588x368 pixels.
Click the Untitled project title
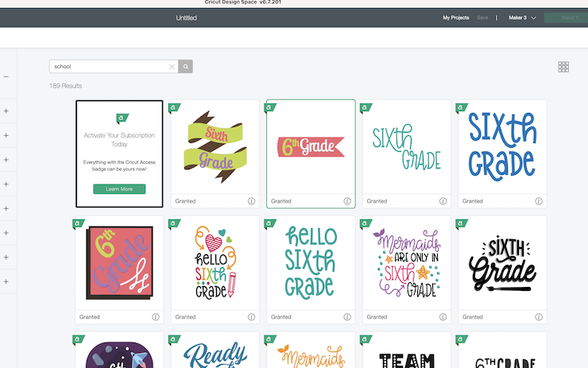tap(187, 18)
